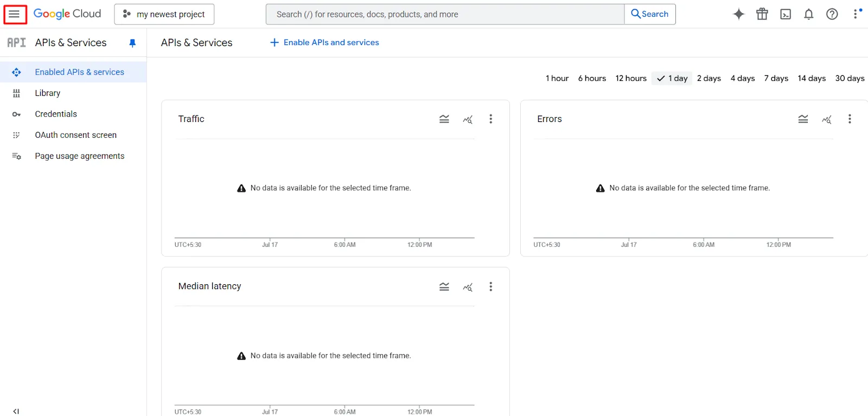Collapse the left sidebar panel
The width and height of the screenshot is (868, 416).
pyautogui.click(x=16, y=411)
